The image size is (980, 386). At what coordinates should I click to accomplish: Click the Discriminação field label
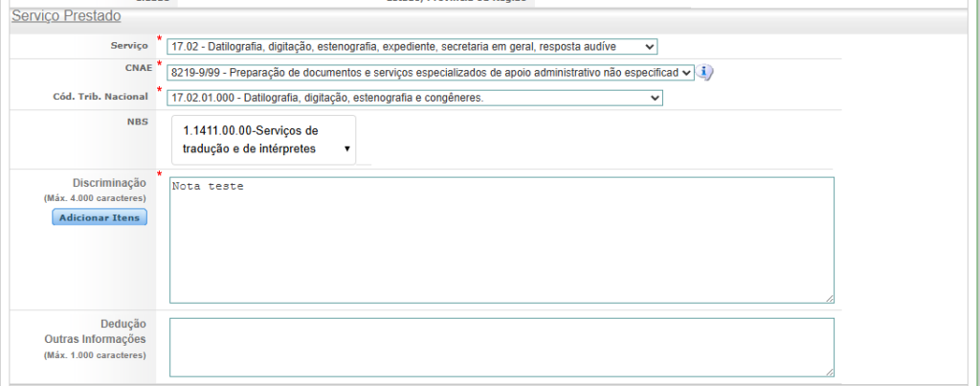click(x=109, y=183)
